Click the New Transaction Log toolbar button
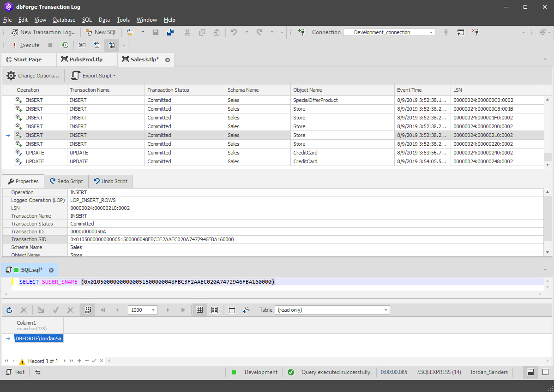The width and height of the screenshot is (554, 392). [x=43, y=32]
